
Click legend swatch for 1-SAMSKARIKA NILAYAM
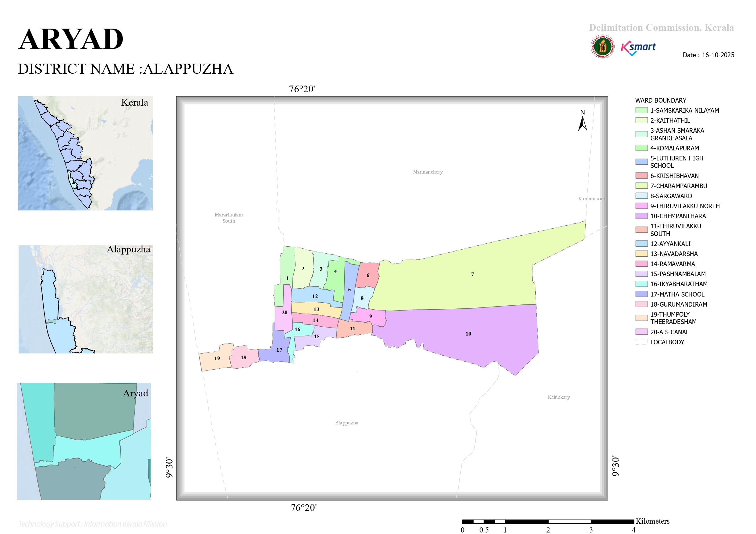pos(641,110)
